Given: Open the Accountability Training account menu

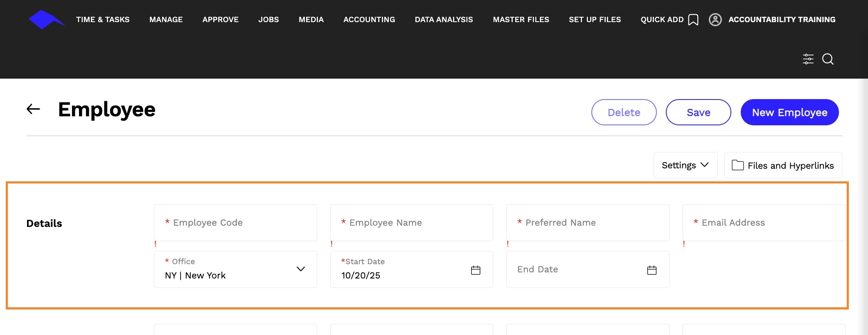Looking at the screenshot, I should coord(782,20).
